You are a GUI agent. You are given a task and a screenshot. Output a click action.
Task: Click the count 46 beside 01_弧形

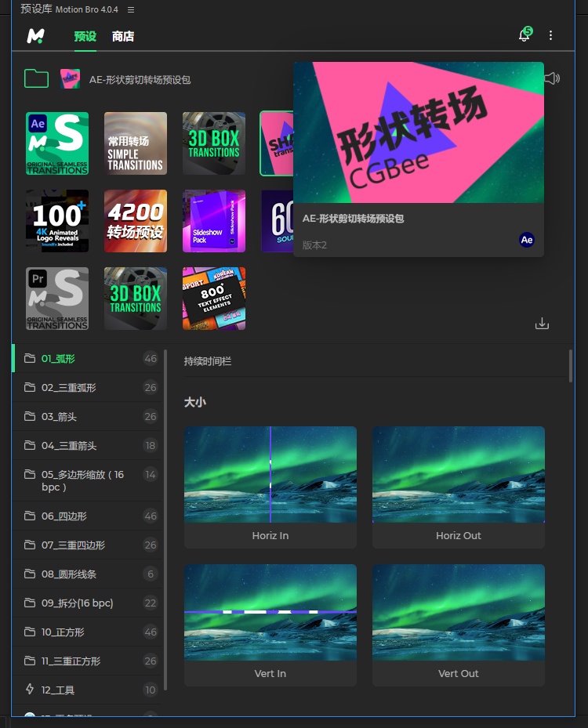pos(151,358)
